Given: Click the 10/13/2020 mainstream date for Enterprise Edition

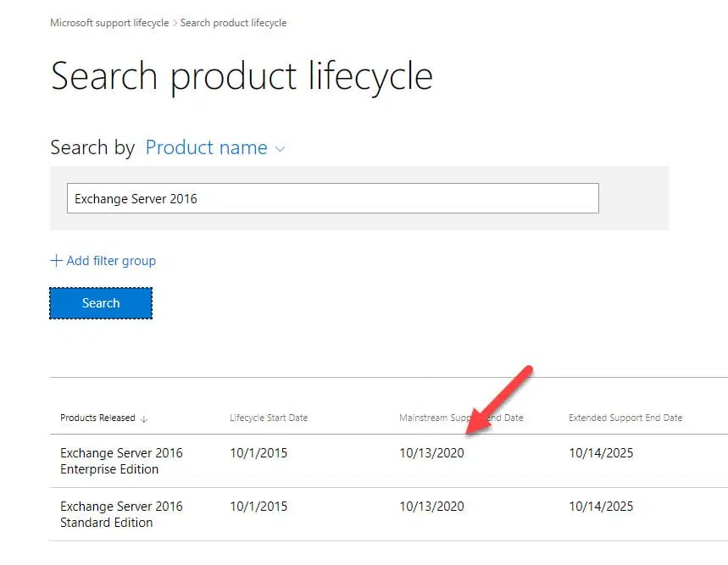Looking at the screenshot, I should tap(431, 452).
